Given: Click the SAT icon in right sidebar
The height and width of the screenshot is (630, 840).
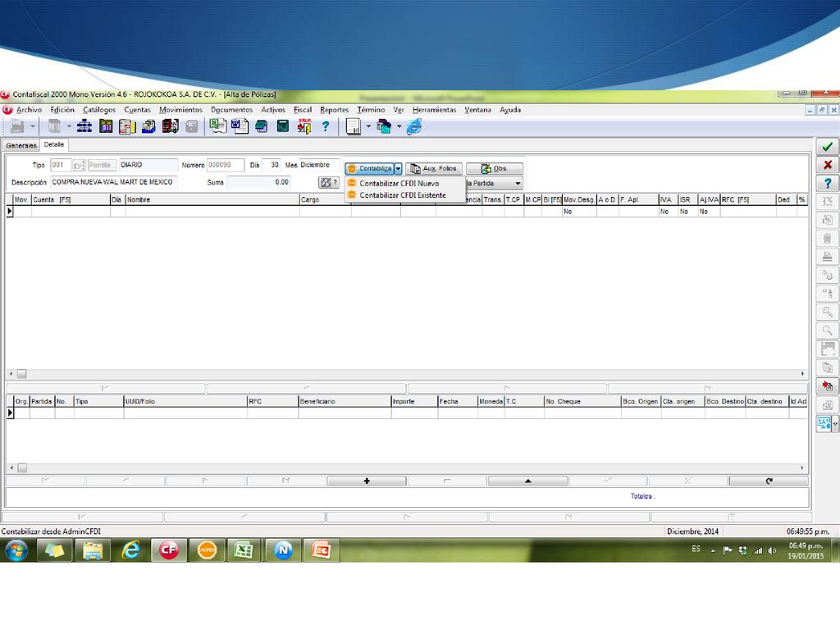Looking at the screenshot, I should tap(824, 423).
